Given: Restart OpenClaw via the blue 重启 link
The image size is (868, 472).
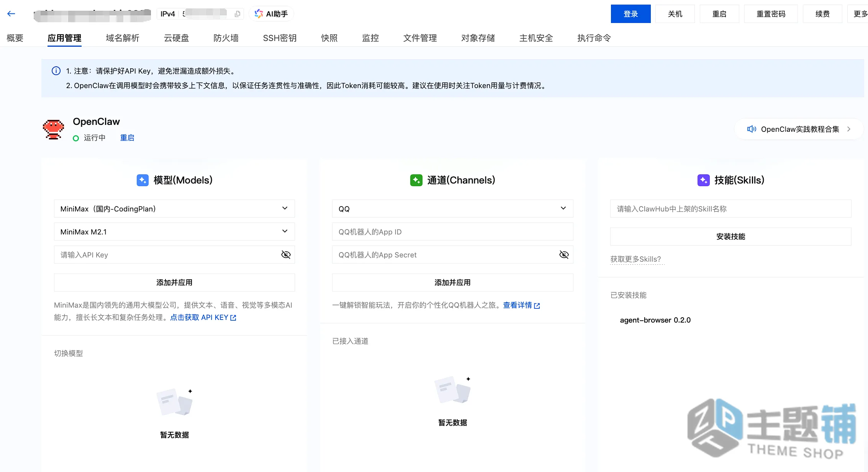Looking at the screenshot, I should pos(127,138).
